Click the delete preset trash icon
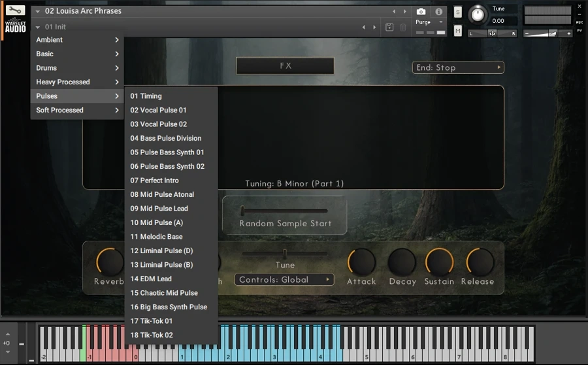The image size is (588, 365). click(x=403, y=27)
